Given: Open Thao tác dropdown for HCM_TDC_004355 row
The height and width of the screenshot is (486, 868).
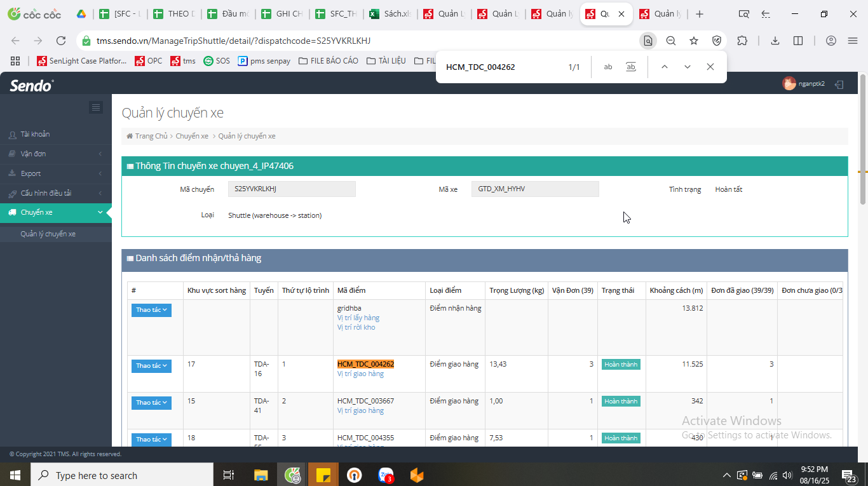Looking at the screenshot, I should click(x=151, y=440).
